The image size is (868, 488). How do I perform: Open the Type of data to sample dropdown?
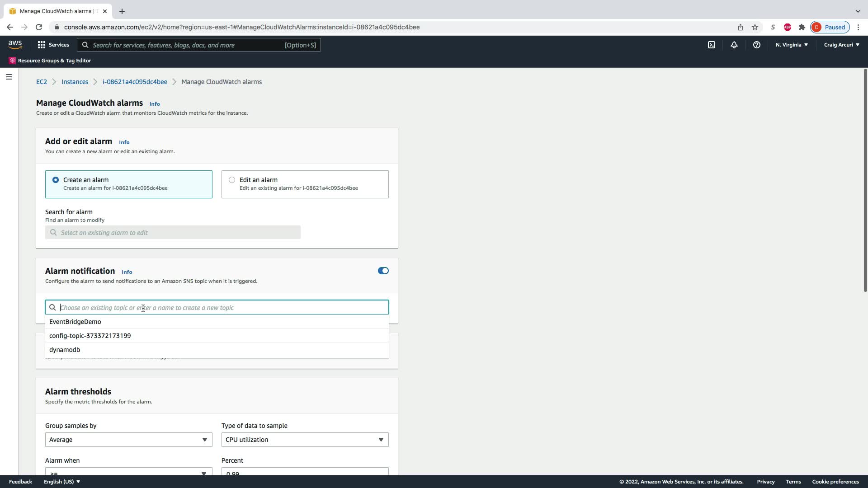coord(305,440)
